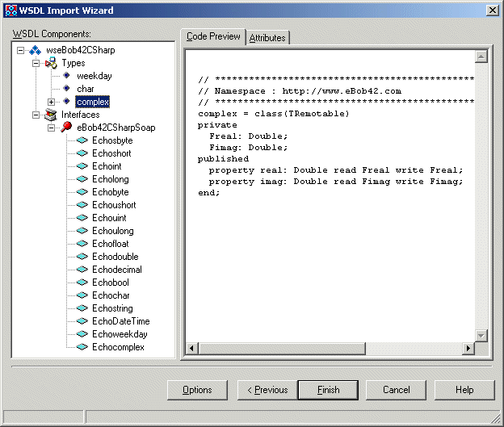Screen dimensions: 504x427
Task: Collapse the Interfaces tree branch
Action: (36, 115)
